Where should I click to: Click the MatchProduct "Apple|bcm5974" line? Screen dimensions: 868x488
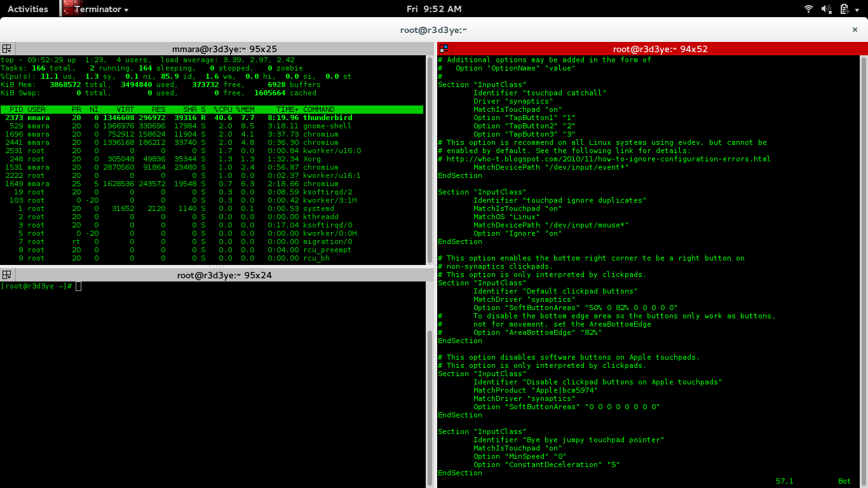(x=536, y=390)
